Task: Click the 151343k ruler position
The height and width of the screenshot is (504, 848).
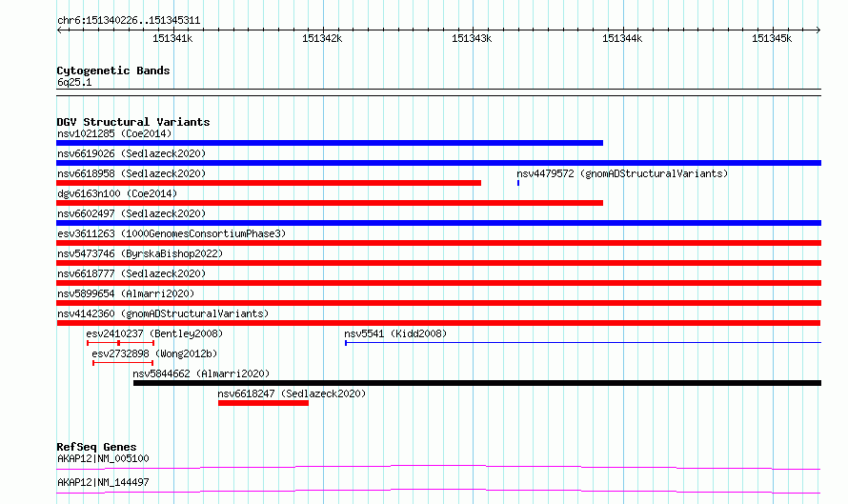Action: click(x=472, y=38)
